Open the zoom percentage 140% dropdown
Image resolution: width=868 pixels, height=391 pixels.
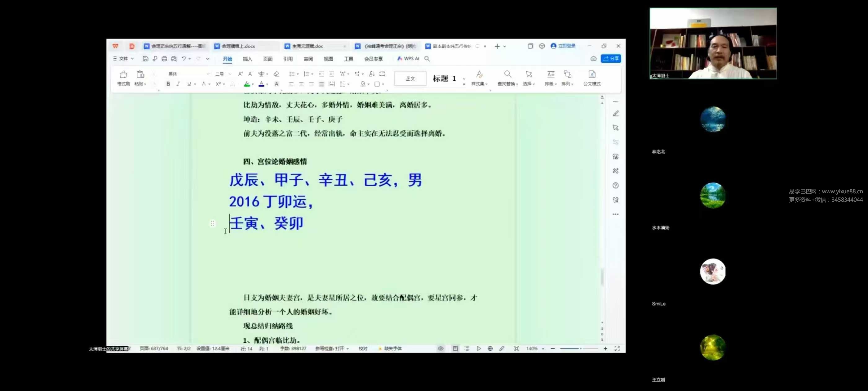pos(543,348)
